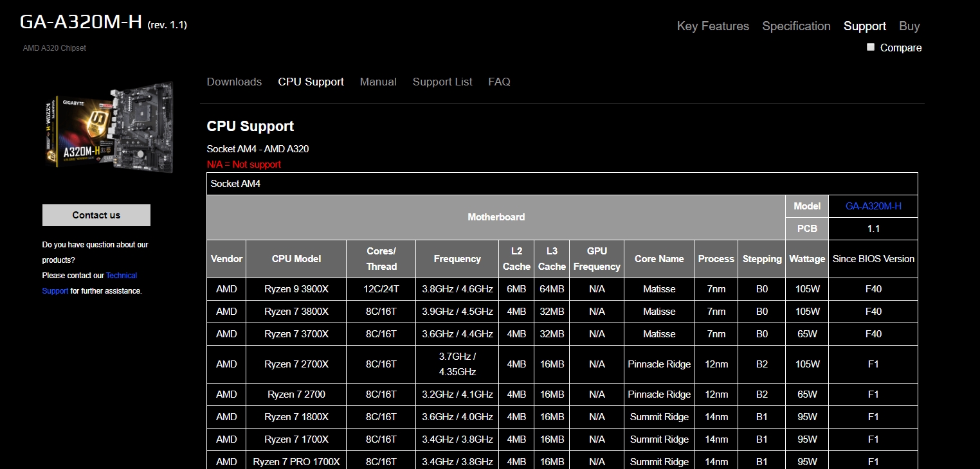Follow the Technical Support link
Image resolution: width=980 pixels, height=469 pixels.
click(89, 283)
